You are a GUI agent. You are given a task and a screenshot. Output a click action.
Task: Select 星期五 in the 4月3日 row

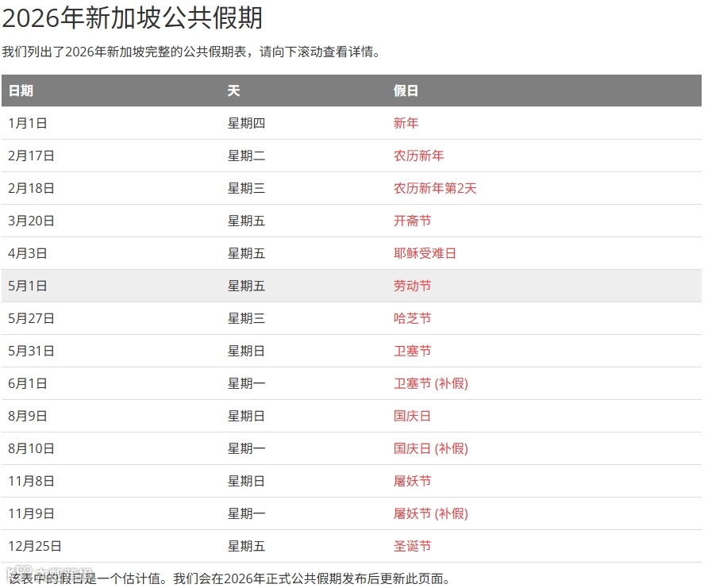tap(246, 252)
